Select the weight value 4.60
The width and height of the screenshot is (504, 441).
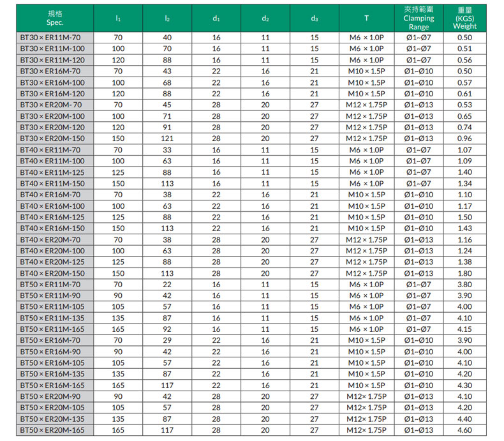pyautogui.click(x=464, y=431)
